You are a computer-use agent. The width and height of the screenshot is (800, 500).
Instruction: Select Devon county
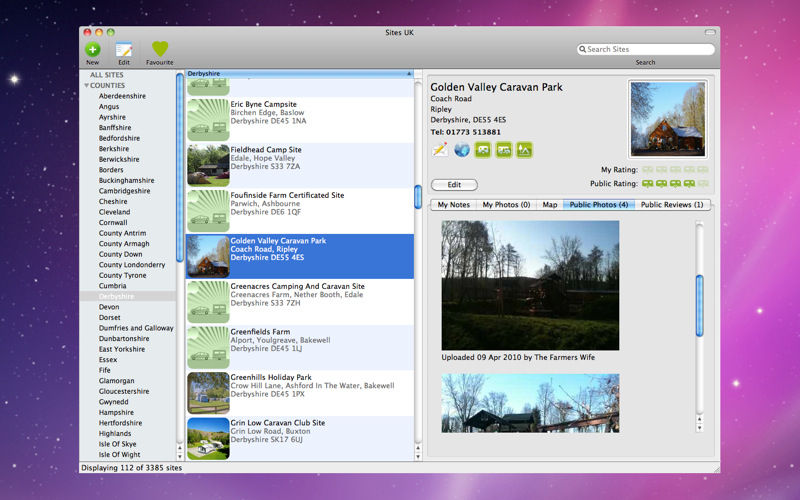point(109,307)
